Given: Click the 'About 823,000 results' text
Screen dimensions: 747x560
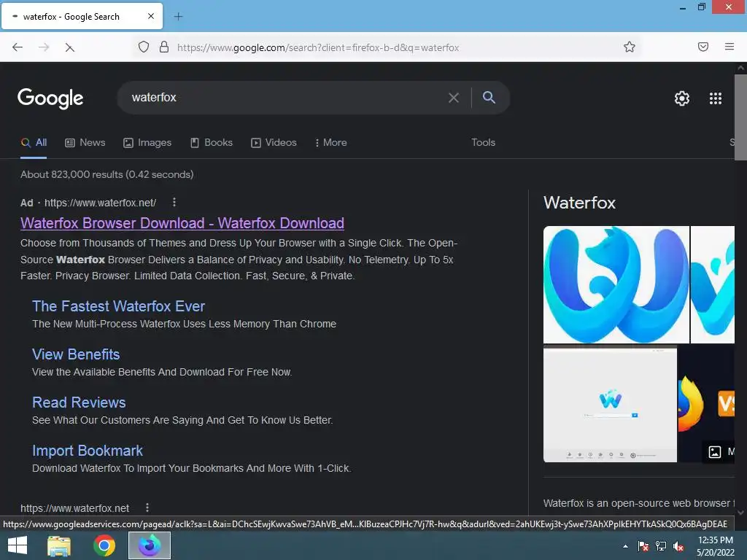Looking at the screenshot, I should pyautogui.click(x=107, y=174).
